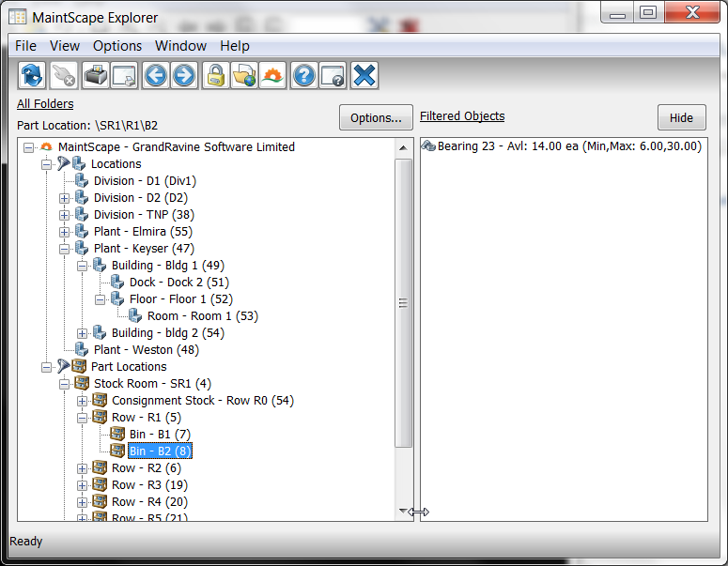The width and height of the screenshot is (728, 566).
Task: Open the Help menu
Action: tap(235, 46)
